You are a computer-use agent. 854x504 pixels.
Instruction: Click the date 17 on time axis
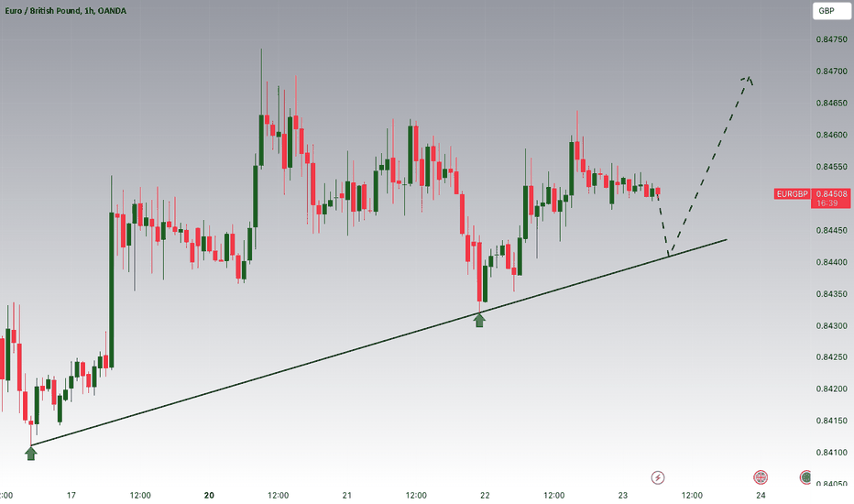pyautogui.click(x=71, y=495)
